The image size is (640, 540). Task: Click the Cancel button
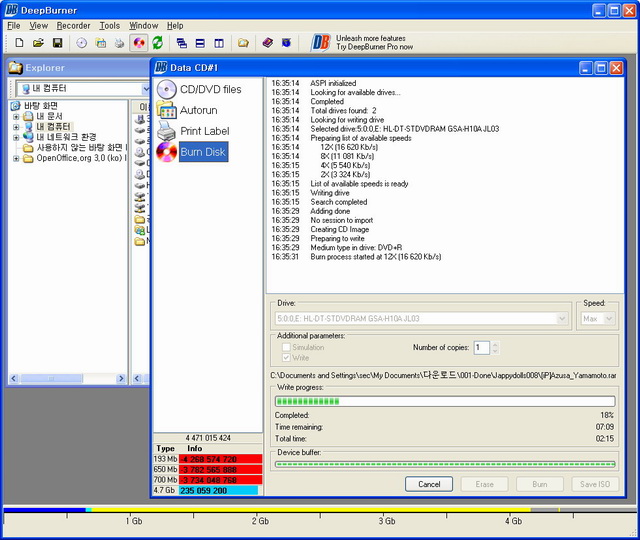click(429, 484)
